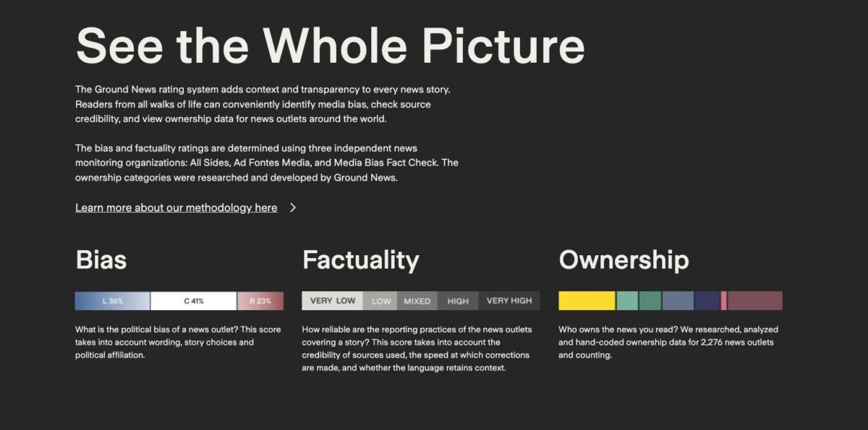Viewport: 868px width, 430px height.
Task: Choose the 'LOW' factuality segment
Action: point(381,301)
